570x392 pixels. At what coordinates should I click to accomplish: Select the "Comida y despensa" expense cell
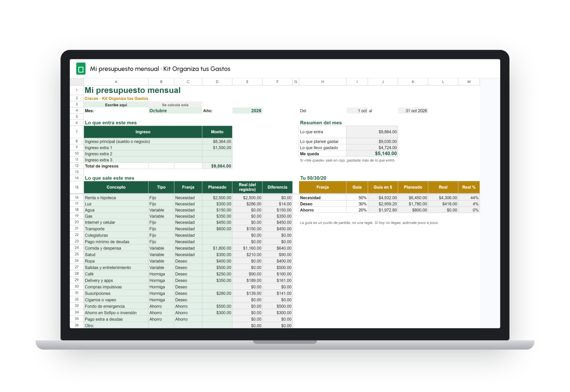(116, 248)
